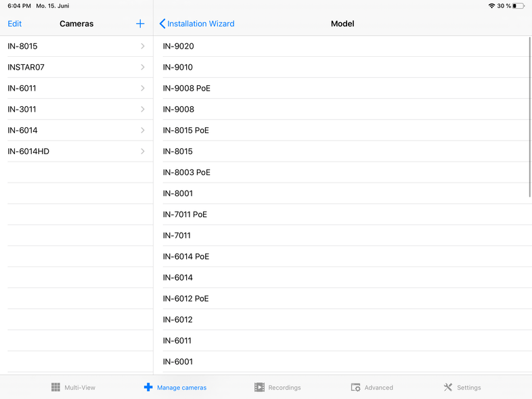The image size is (532, 399).
Task: Open the IN-3011 camera in sidebar
Action: [22, 110]
